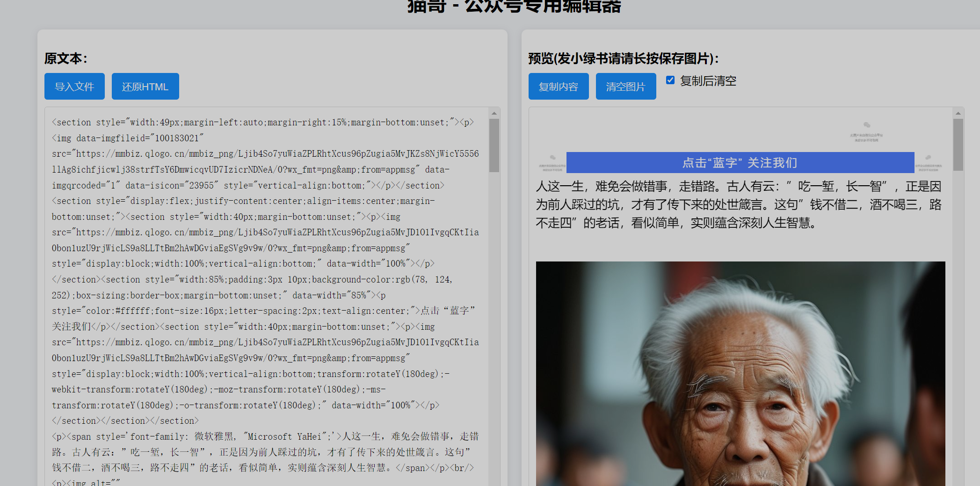This screenshot has width=980, height=486.
Task: Click the 原文本 heading label
Action: (66, 58)
